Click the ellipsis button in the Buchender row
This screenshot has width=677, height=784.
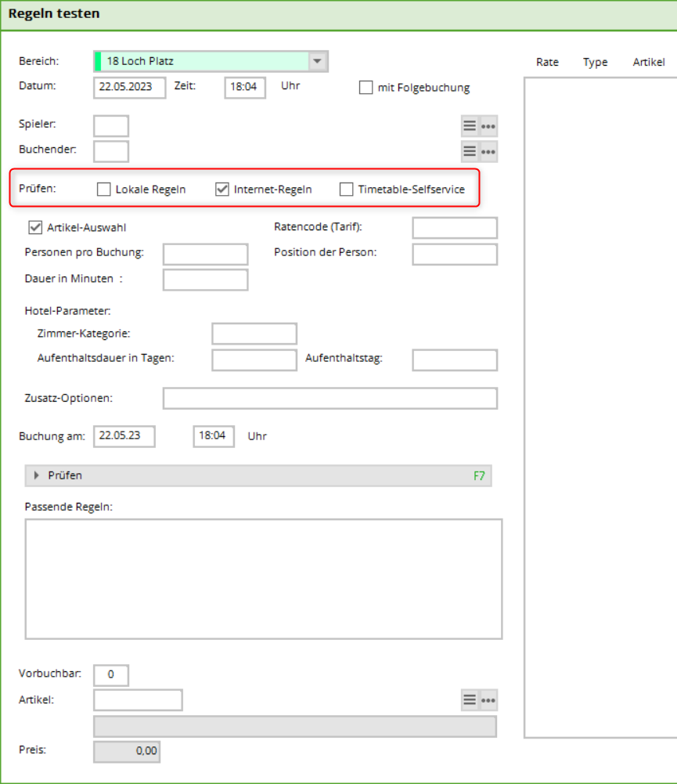click(x=488, y=152)
